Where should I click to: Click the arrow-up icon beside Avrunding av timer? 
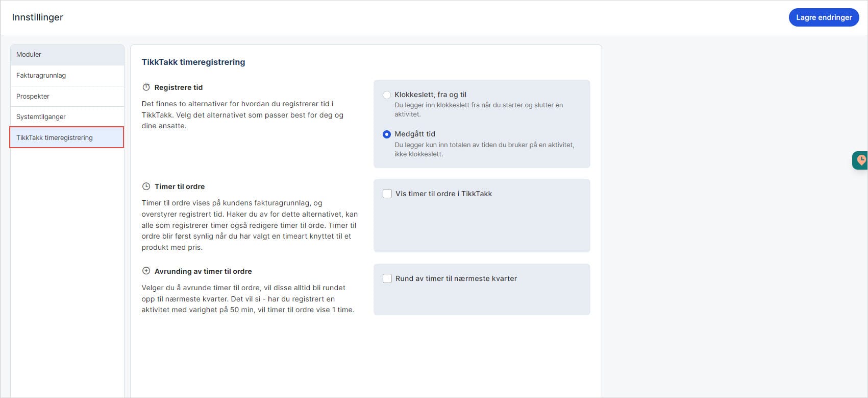tap(146, 271)
